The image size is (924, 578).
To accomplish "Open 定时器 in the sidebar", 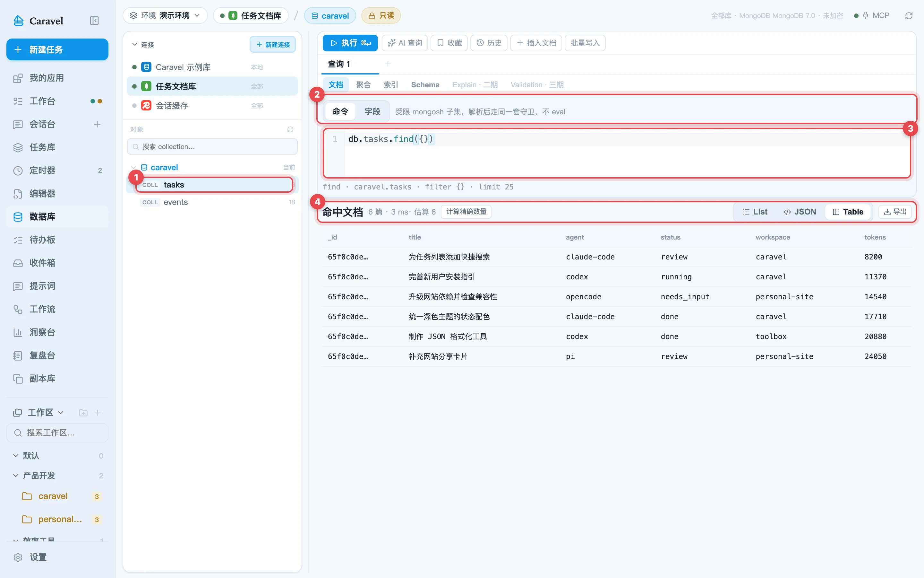I will coord(57,171).
